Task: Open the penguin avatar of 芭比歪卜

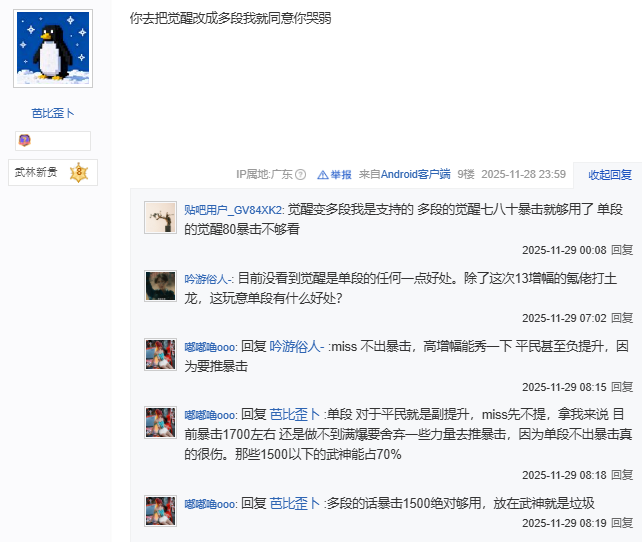Action: 53,48
